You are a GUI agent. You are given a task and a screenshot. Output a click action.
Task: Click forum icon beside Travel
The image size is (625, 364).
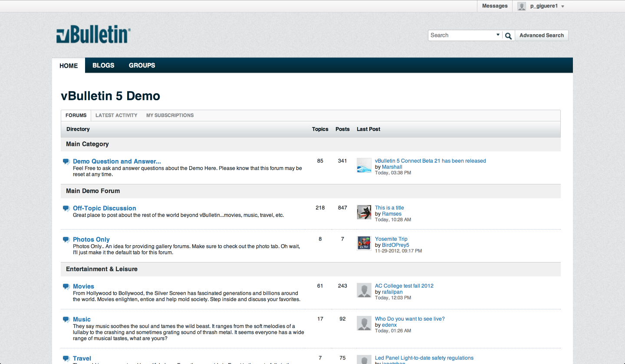click(x=66, y=358)
